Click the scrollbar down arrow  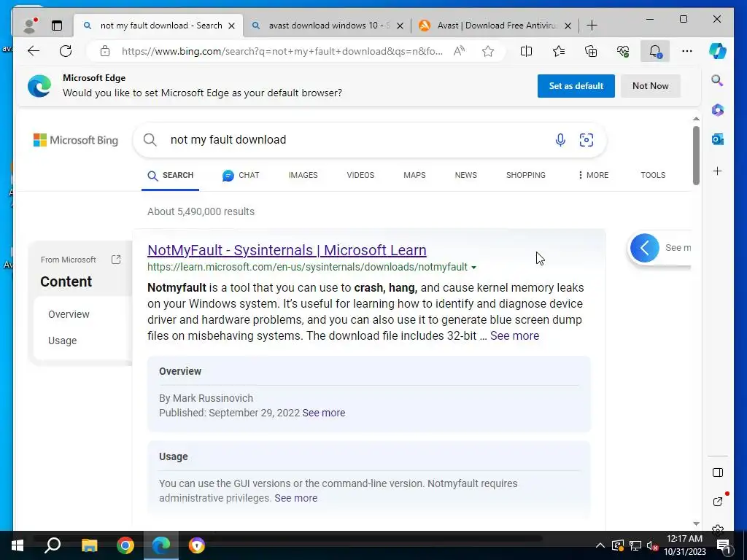click(696, 524)
